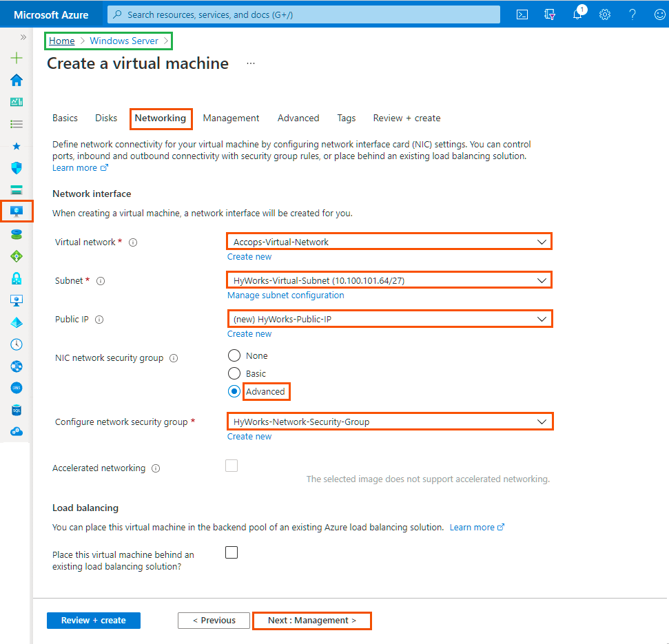
Task: Open the blue padlock sidebar icon
Action: pos(17,278)
